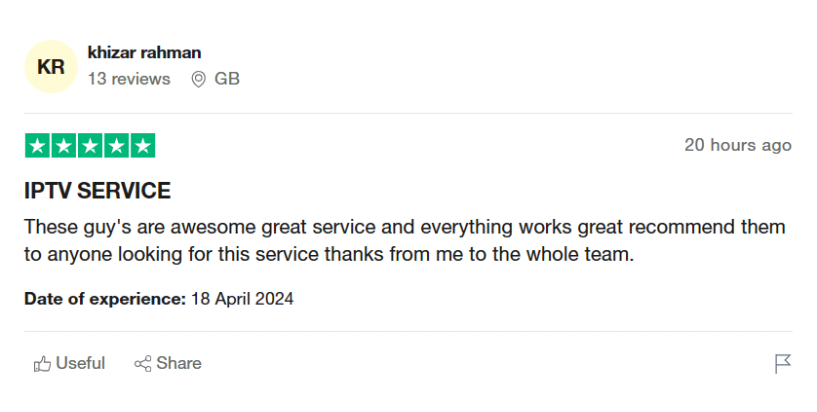Click the fourth green rating star
This screenshot has height=412, width=817.
pos(116,146)
